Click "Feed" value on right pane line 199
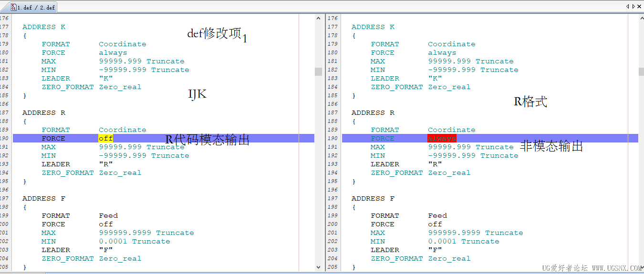 (437, 216)
